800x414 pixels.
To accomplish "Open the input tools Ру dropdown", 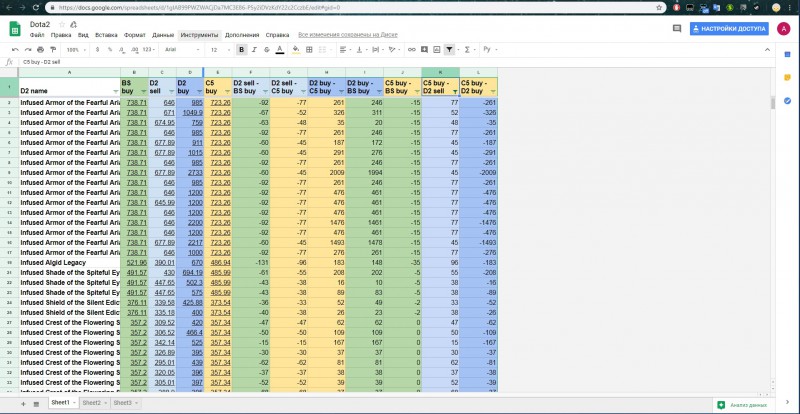I will click(489, 50).
